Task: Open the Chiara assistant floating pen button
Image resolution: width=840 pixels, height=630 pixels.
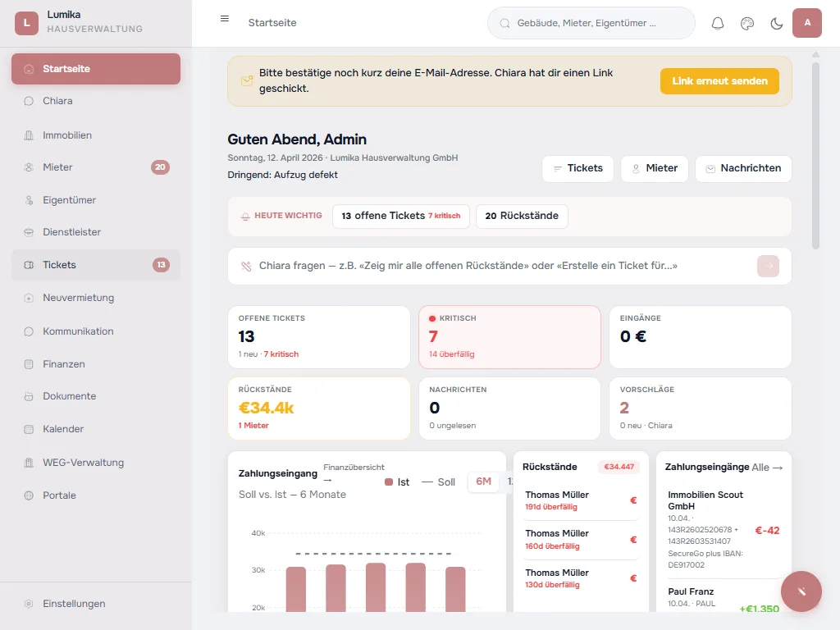Action: click(x=801, y=591)
